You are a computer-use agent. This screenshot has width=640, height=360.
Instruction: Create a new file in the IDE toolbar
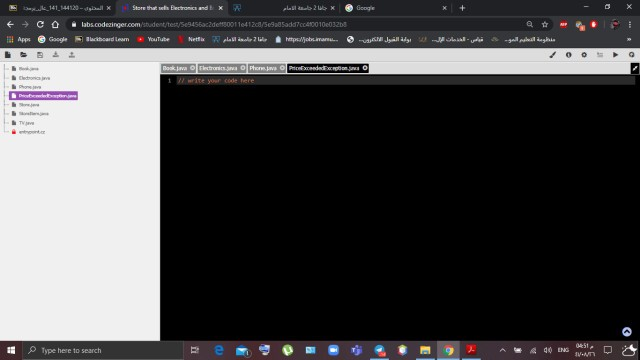(x=8, y=55)
